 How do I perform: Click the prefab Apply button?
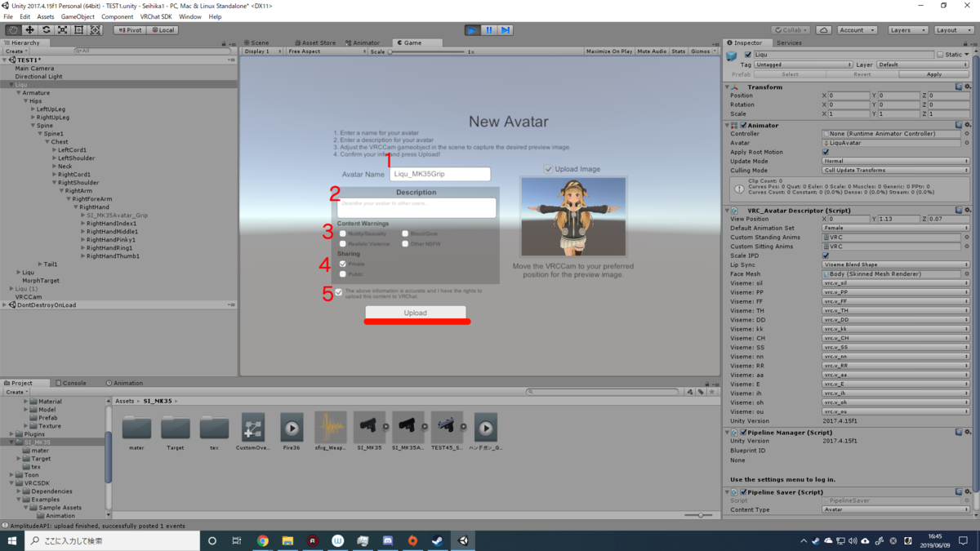933,74
